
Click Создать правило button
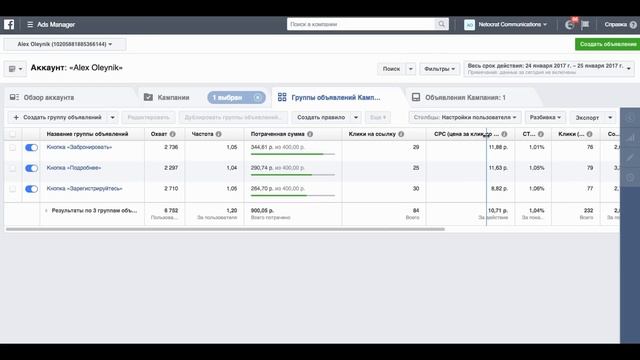point(321,118)
